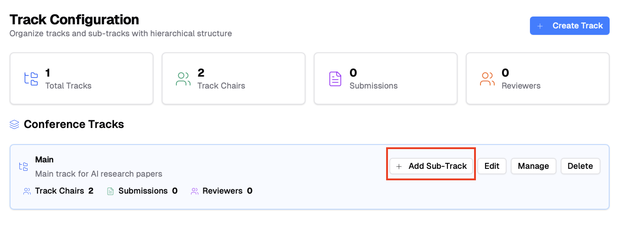Open Manage for the Main track
Viewport: 644px width, 245px height.
click(533, 166)
